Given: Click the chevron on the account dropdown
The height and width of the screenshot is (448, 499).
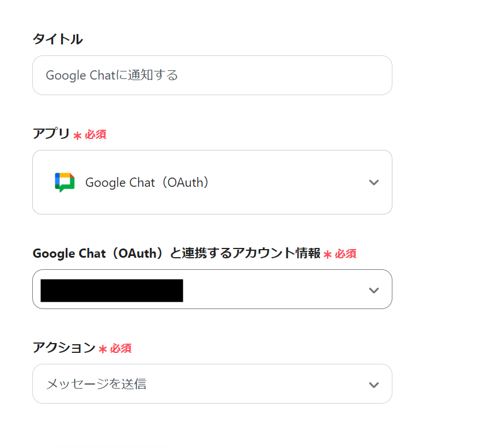Looking at the screenshot, I should (374, 289).
